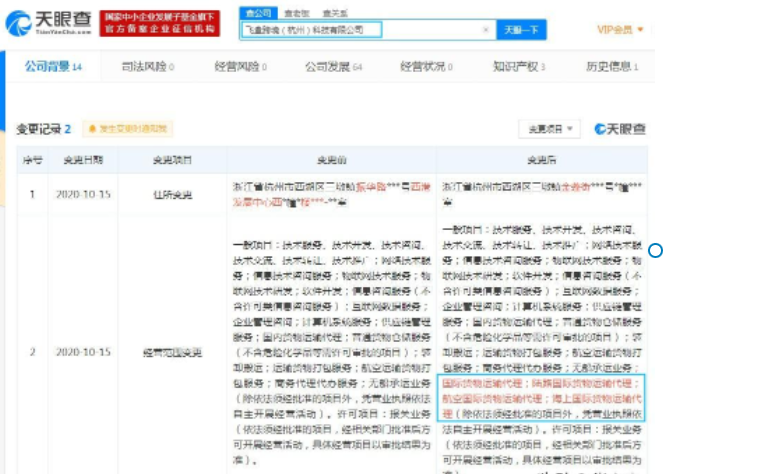Open the 经营状况 0 tab

pyautogui.click(x=426, y=67)
